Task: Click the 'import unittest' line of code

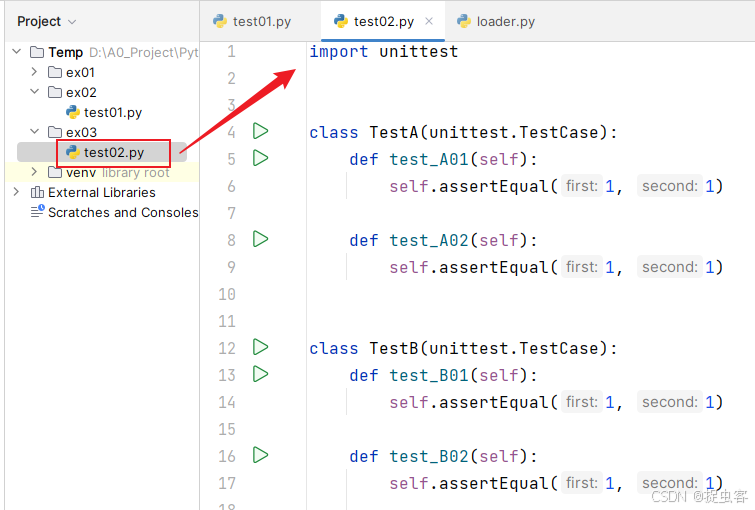Action: point(384,51)
